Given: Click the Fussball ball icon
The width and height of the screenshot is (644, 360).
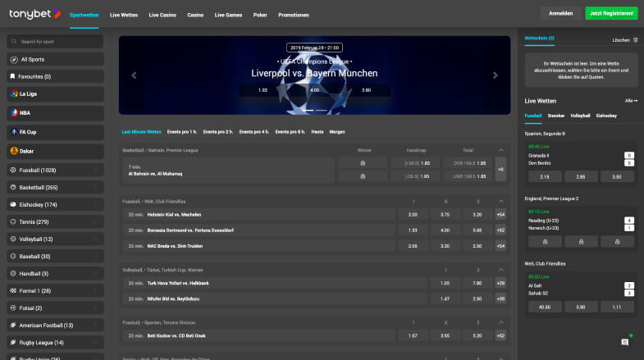Looking at the screenshot, I should [13, 170].
